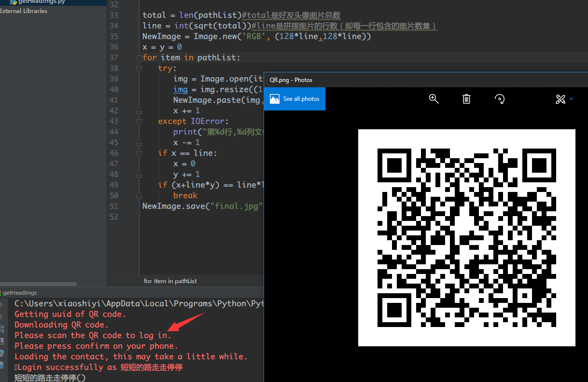Click fold end marker at line 50
Screen dimensions: 588x382
click(139, 195)
